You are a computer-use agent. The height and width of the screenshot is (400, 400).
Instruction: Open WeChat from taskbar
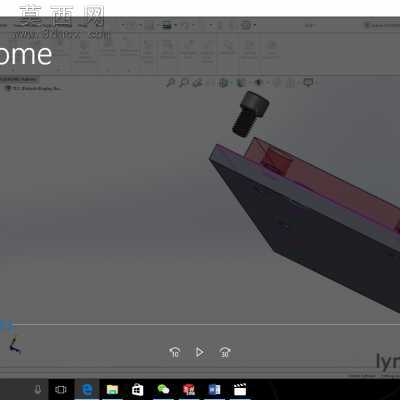[x=163, y=389]
